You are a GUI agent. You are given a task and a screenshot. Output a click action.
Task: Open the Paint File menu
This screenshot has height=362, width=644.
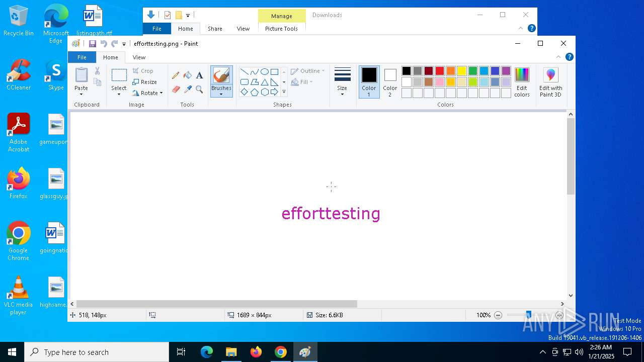click(x=82, y=57)
